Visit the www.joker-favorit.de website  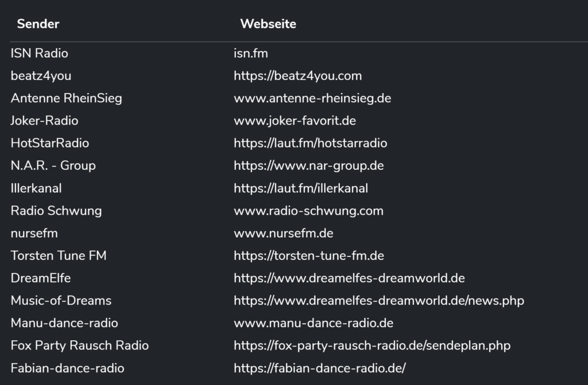295,120
